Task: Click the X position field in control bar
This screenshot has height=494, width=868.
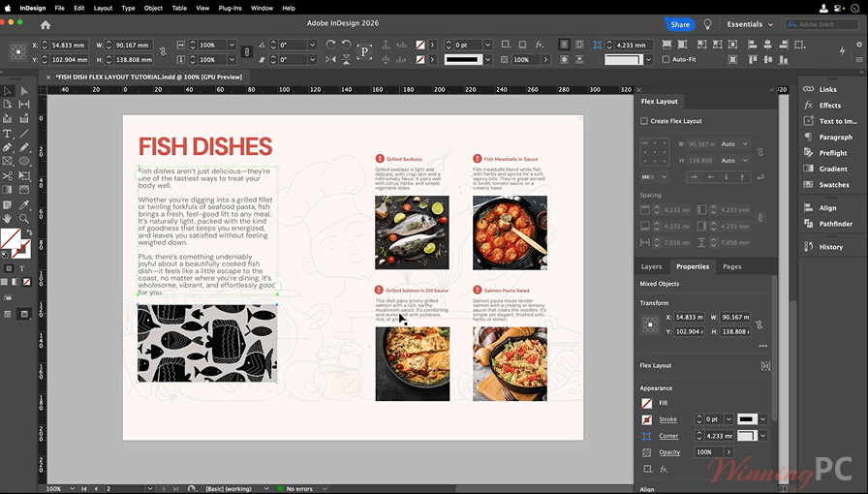Action: [x=69, y=45]
